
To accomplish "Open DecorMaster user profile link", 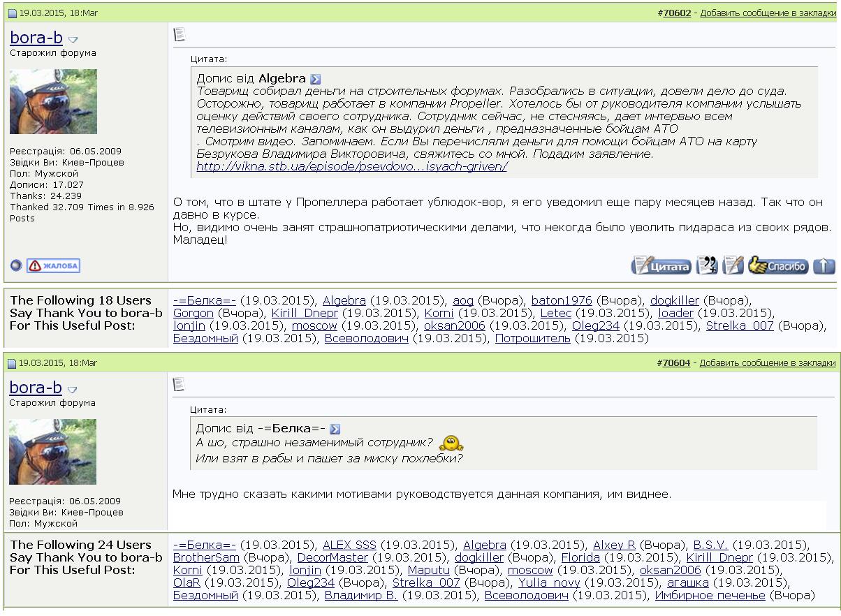I will pos(332,557).
